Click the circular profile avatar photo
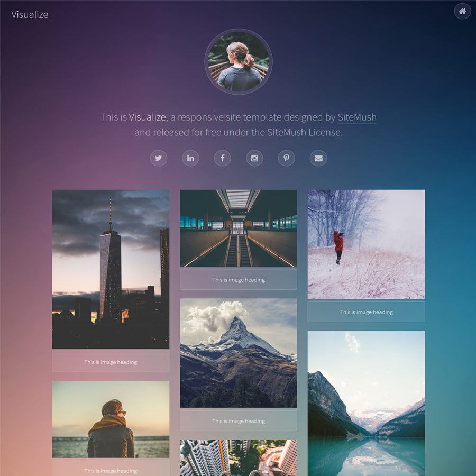This screenshot has height=476, width=476. tap(238, 61)
